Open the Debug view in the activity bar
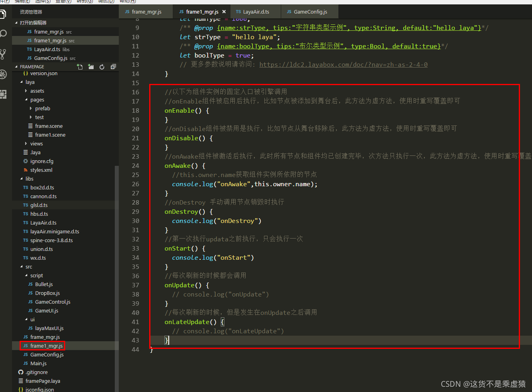This screenshot has width=532, height=392. coord(3,74)
